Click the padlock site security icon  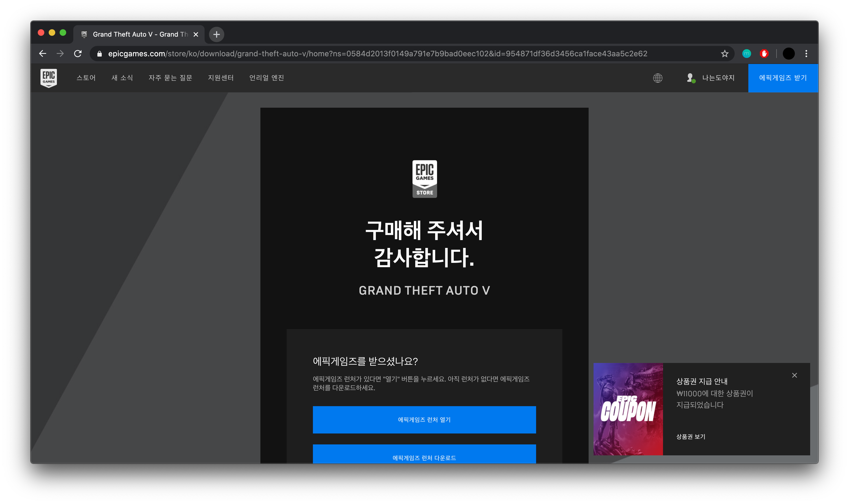tap(99, 54)
